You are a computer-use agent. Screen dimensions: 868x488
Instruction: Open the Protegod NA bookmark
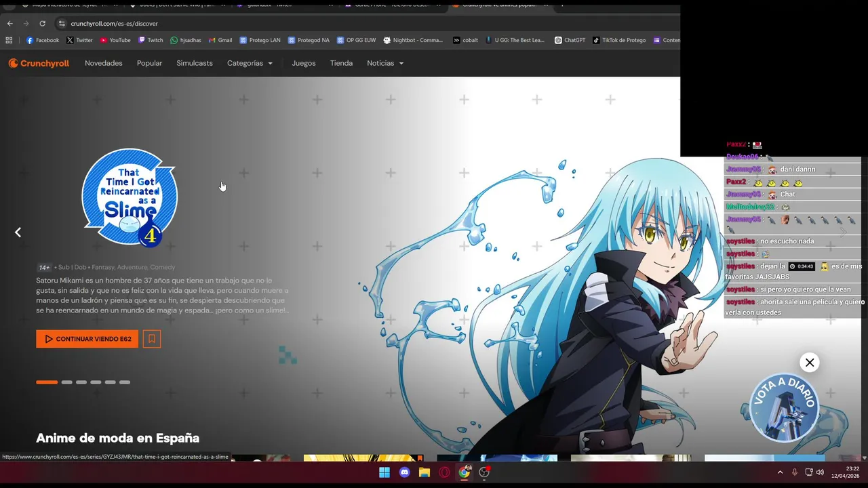tap(309, 40)
